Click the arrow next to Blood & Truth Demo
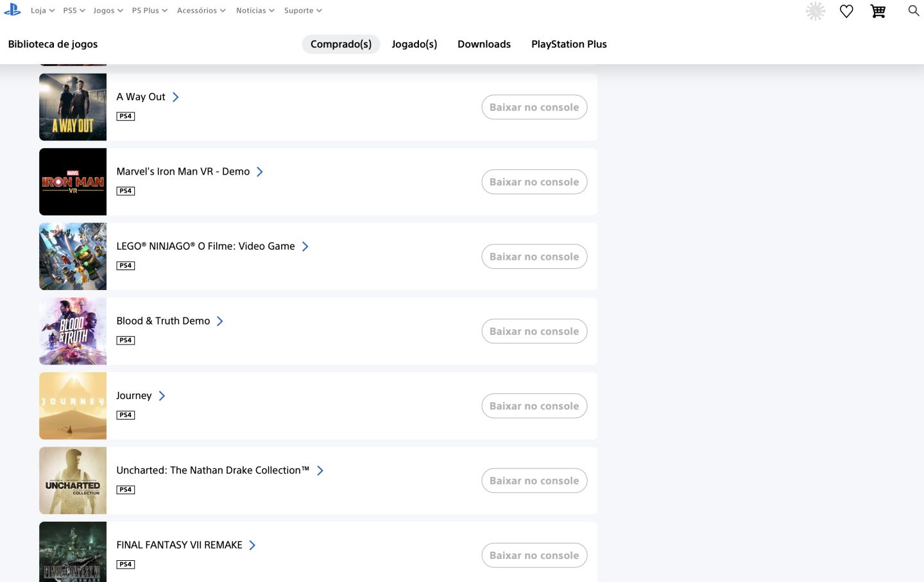 [x=219, y=321]
